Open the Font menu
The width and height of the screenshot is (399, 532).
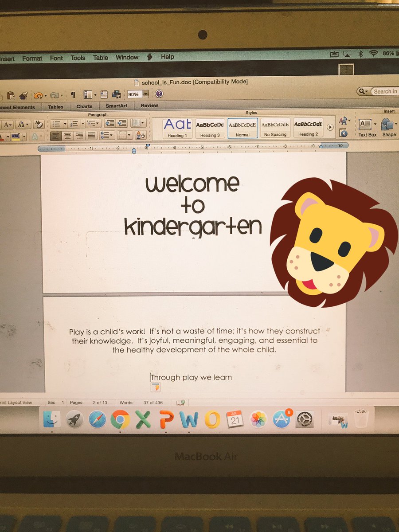point(56,58)
